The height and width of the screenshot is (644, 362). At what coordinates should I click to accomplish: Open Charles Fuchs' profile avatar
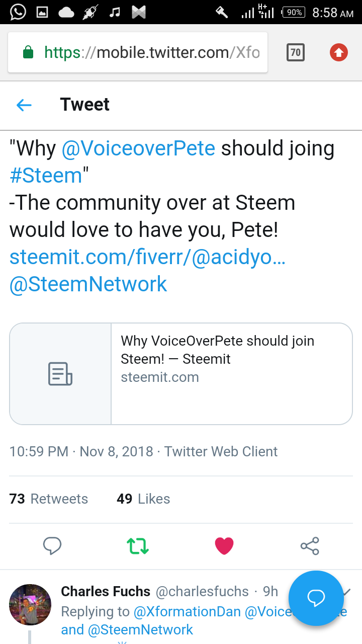coord(30,605)
